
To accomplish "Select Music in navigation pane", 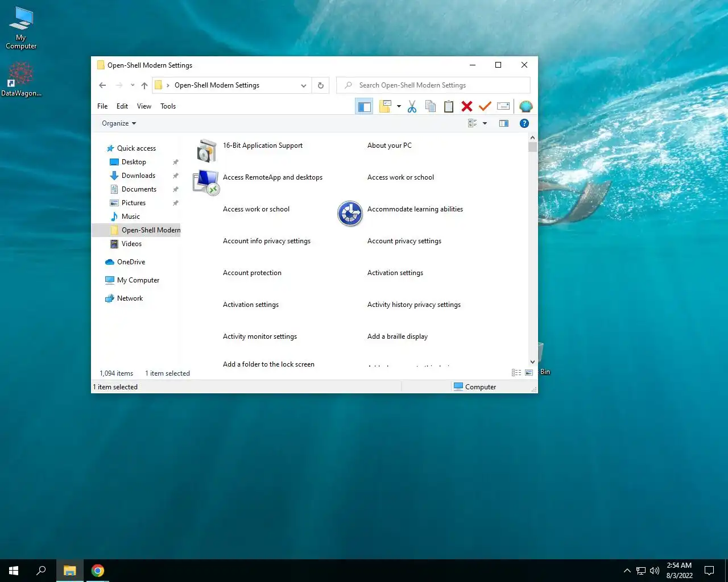I will 130,217.
